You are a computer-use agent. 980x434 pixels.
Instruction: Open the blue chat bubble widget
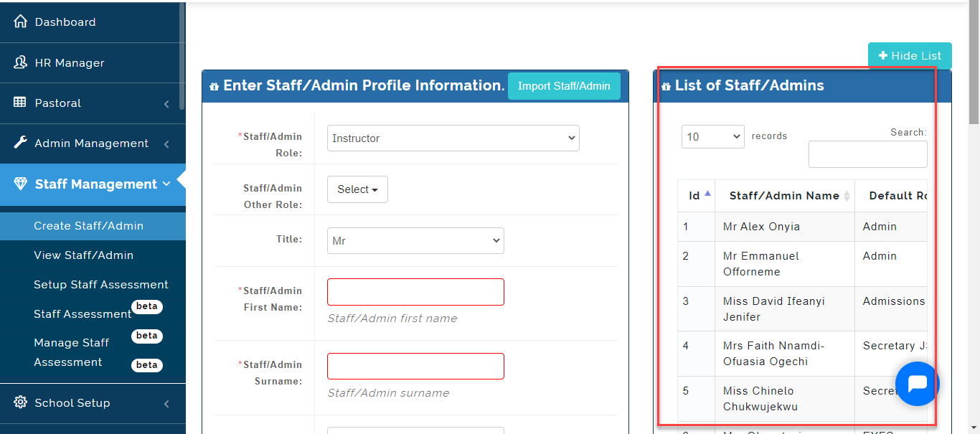(x=918, y=384)
